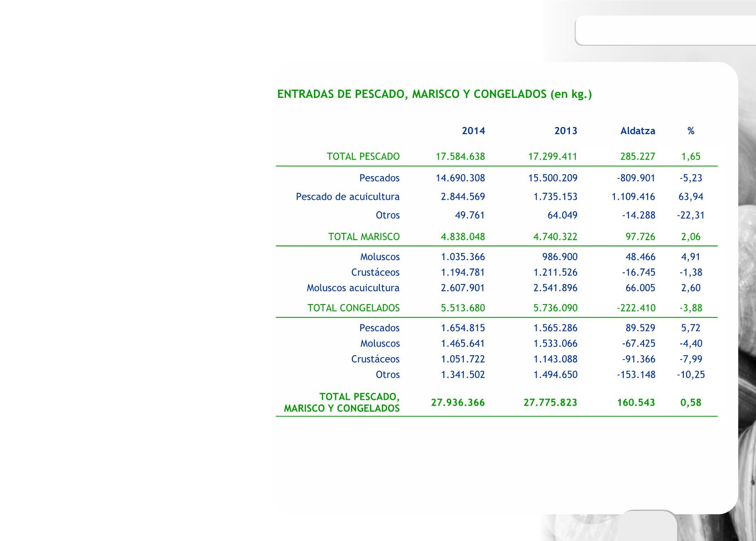
Task: Select the 'TOTAL PESCADO' row label
Action: point(363,156)
